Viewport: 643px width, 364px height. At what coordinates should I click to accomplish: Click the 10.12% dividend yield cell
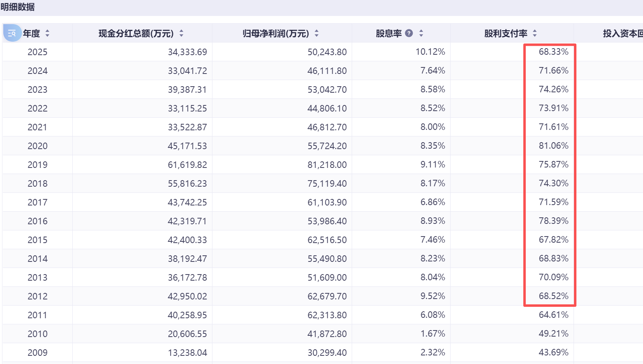430,52
